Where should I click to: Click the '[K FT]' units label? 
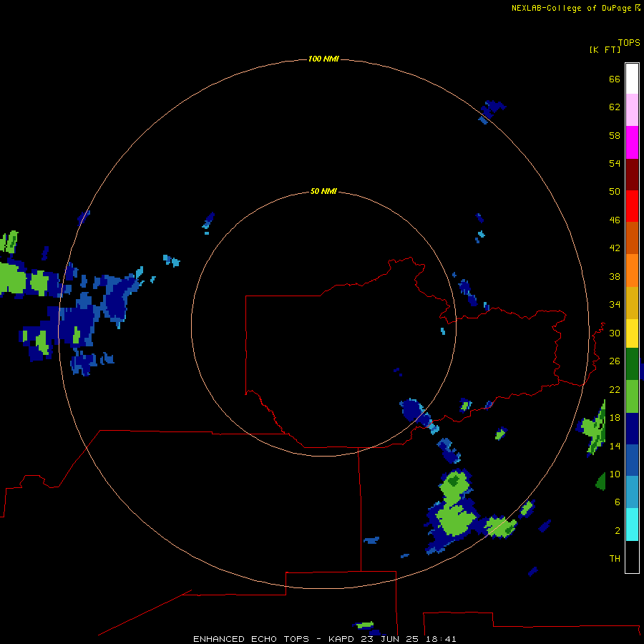(x=605, y=49)
